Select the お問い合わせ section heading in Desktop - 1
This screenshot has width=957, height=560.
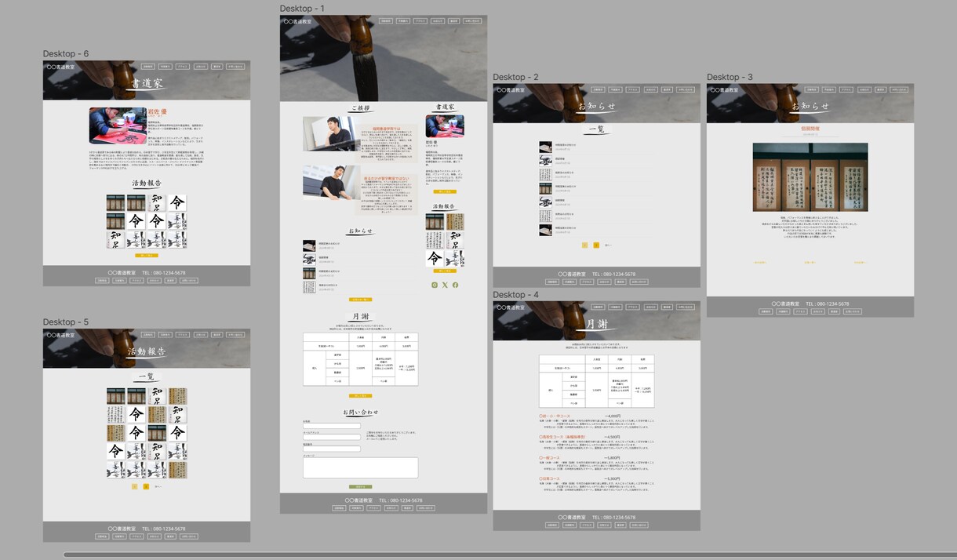[361, 413]
